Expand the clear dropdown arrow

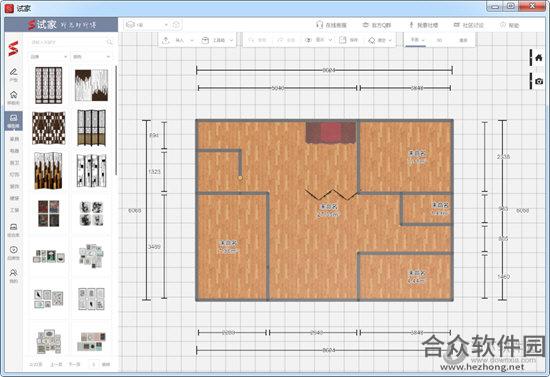point(390,41)
